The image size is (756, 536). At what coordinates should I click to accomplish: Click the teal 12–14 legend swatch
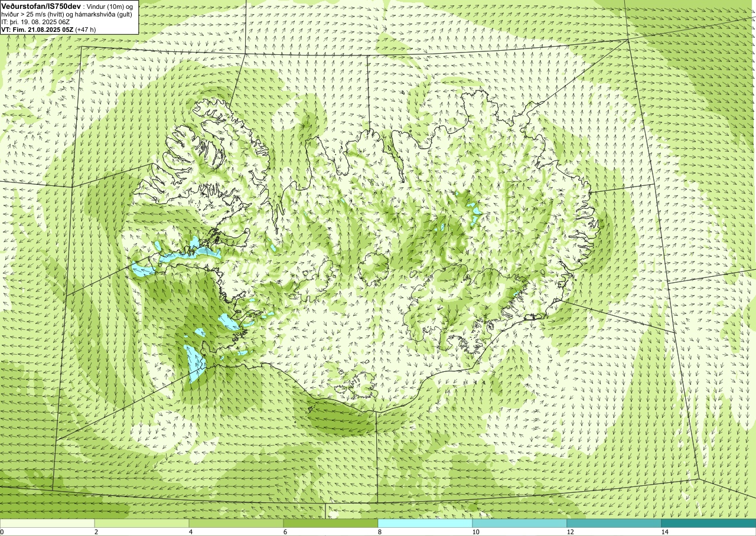pos(614,523)
